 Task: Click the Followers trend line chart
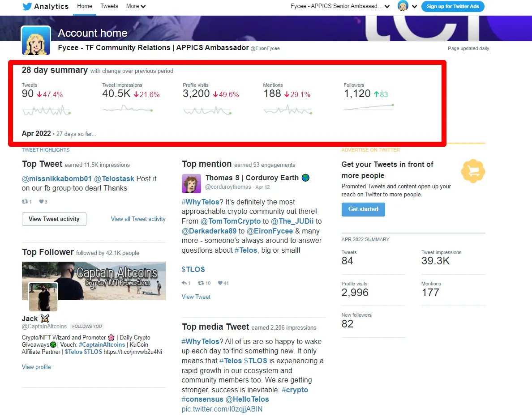coord(369,107)
